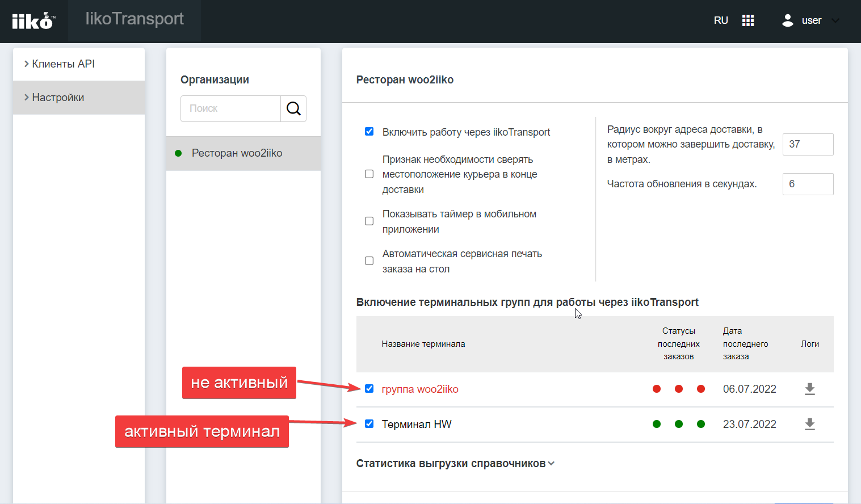Click date 23.07.2022 cell
Image resolution: width=861 pixels, height=504 pixels.
tap(750, 425)
